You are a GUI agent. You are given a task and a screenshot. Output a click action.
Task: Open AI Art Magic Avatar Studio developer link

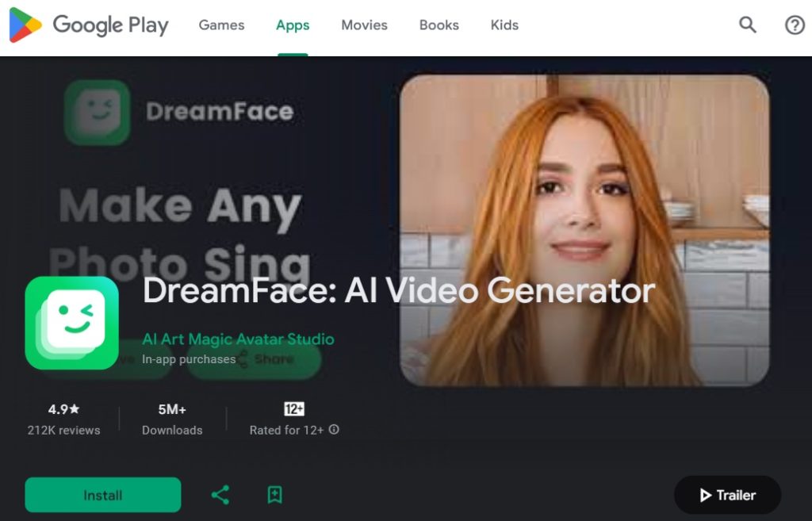238,339
